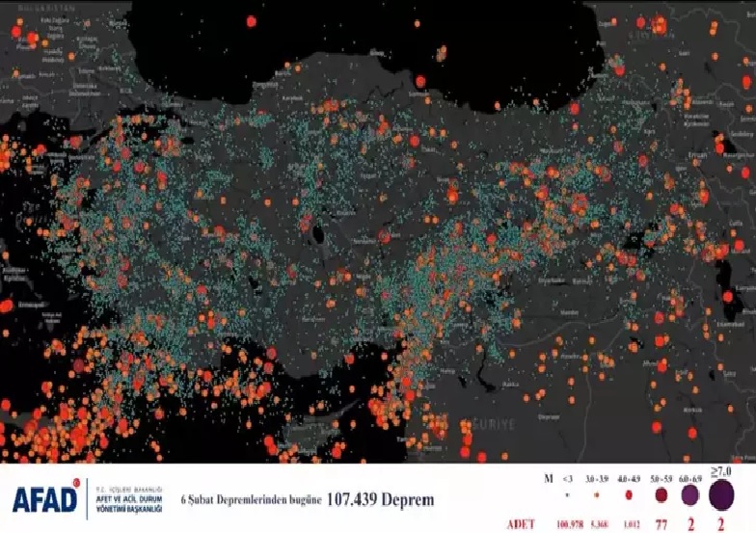The image size is (756, 533).
Task: Select the 5.0-5.9 magnitude legend circle
Action: pyautogui.click(x=661, y=494)
